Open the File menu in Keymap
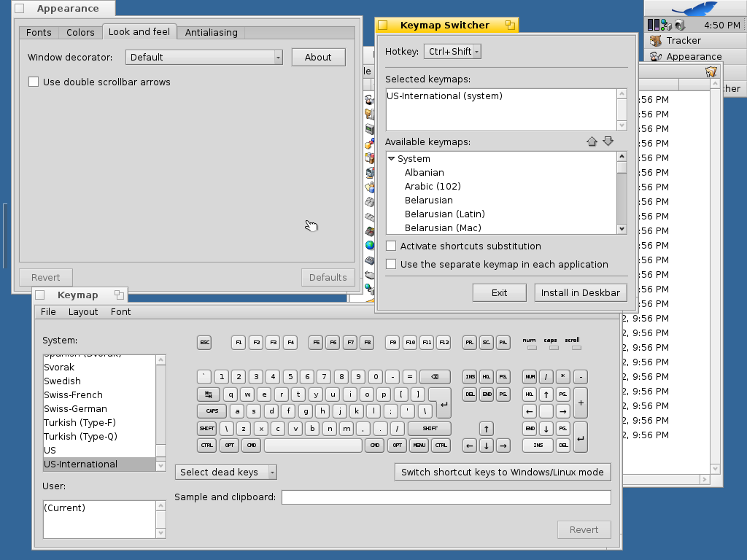Screen dimensions: 747x560 [48, 311]
